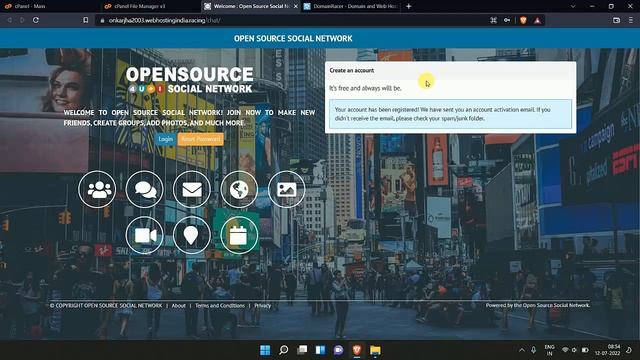Switch to the cPanel - Main tab

point(49,6)
